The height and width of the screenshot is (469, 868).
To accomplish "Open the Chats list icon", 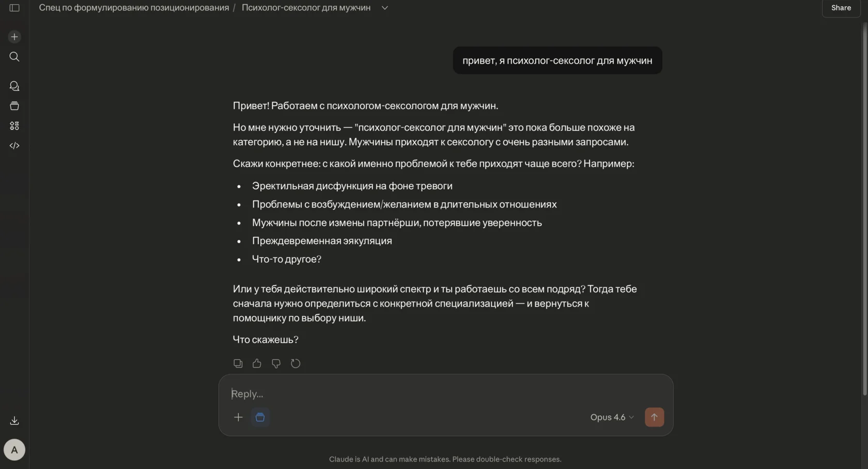I will click(x=14, y=86).
